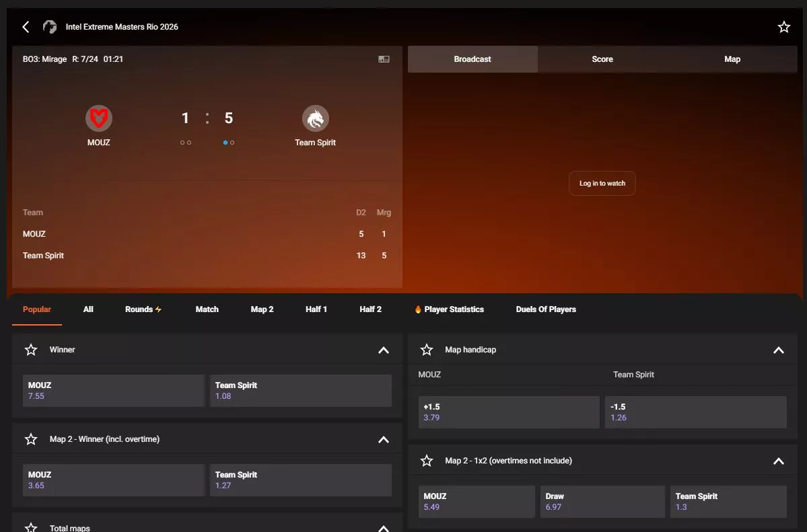The width and height of the screenshot is (807, 532).
Task: Click the BO3: Mirage round info text
Action: pos(73,59)
